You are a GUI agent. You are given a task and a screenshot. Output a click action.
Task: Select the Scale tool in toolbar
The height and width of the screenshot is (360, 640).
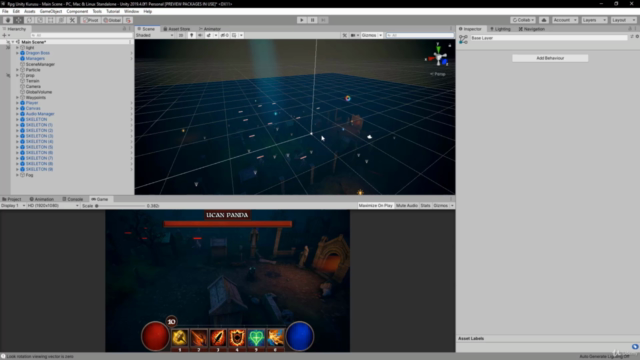click(40, 20)
